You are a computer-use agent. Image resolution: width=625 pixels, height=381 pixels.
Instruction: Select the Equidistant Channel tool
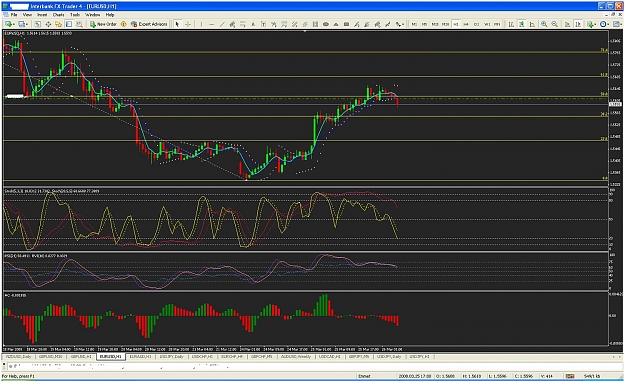point(232,24)
